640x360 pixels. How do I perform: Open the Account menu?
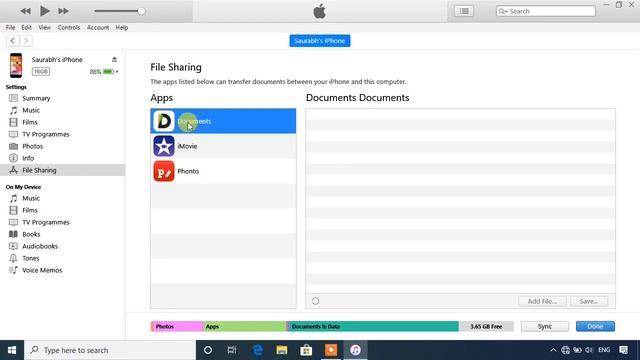tap(98, 27)
